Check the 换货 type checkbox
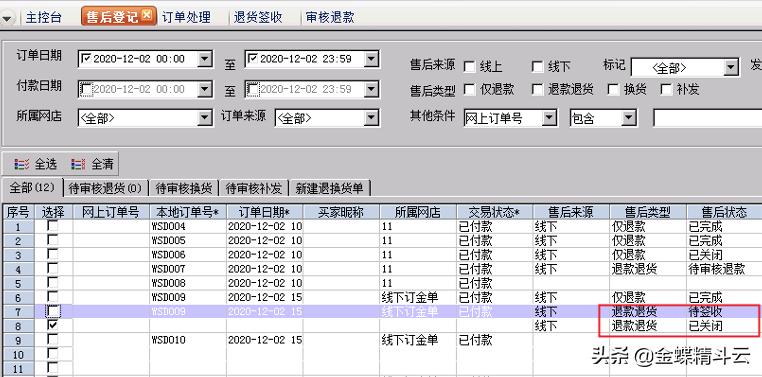762x377 pixels. [614, 90]
